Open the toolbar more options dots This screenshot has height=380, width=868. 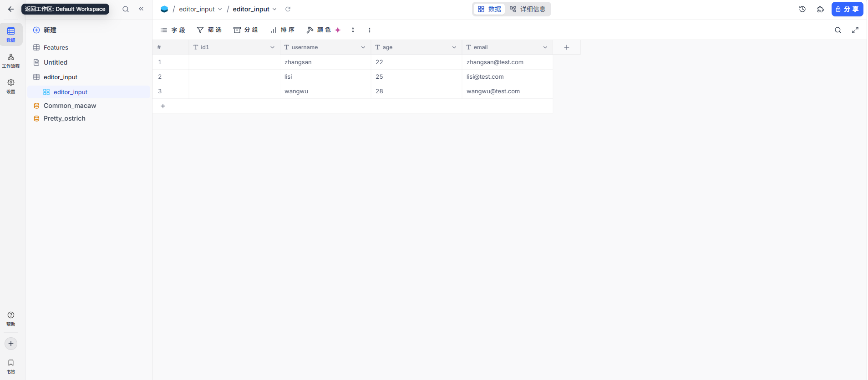point(370,30)
